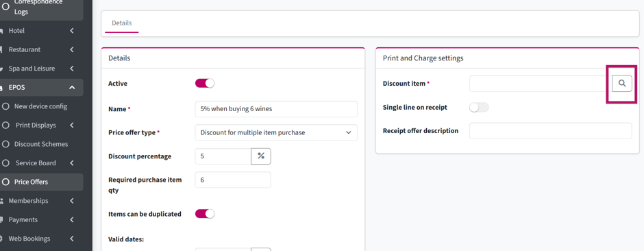Click the Discount item search magnifier icon
Viewport: 644px width, 251px height.
click(x=622, y=84)
